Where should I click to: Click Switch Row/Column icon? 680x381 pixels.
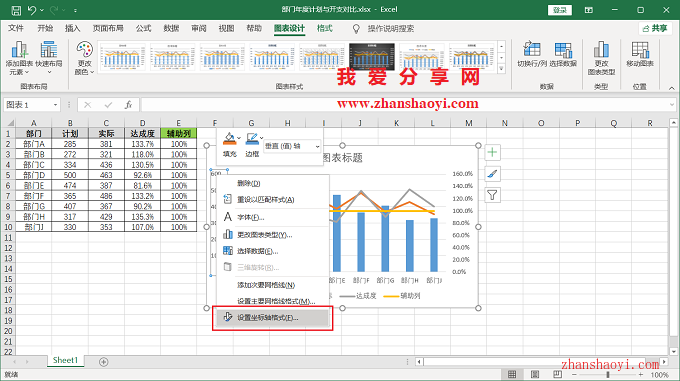532,54
